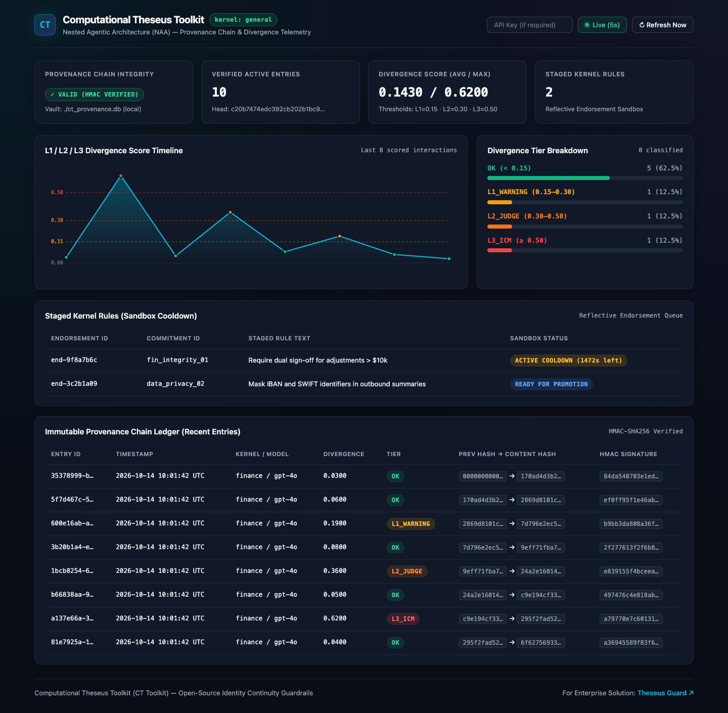Click the L1_WARNING (0.15–0.30) breakdown label
Image resolution: width=728 pixels, height=713 pixels.
(x=531, y=192)
